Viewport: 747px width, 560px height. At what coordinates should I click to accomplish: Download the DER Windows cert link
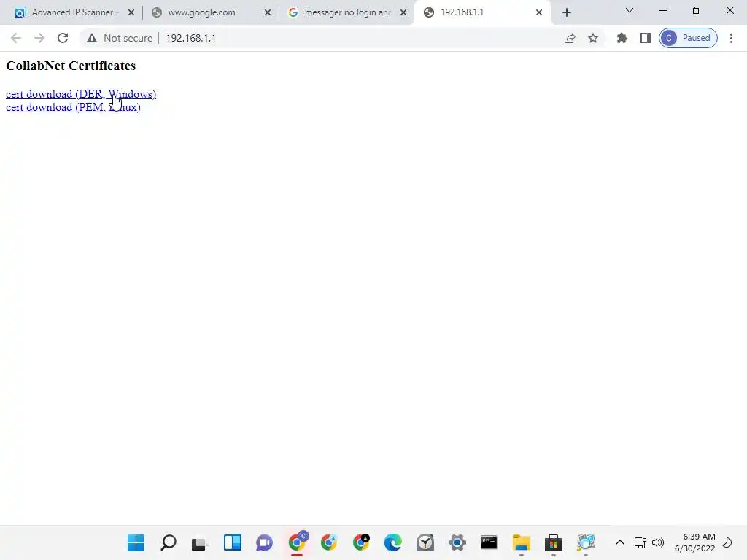point(81,94)
